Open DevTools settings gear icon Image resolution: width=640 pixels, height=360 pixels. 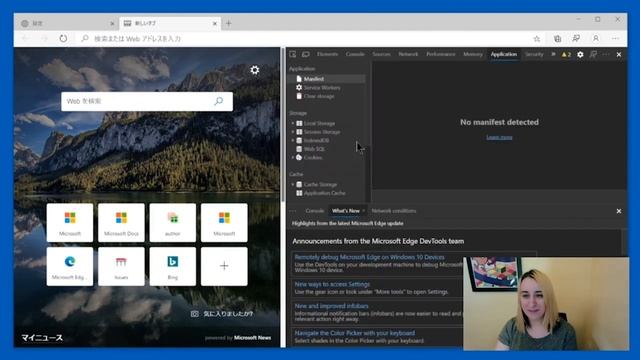[580, 54]
